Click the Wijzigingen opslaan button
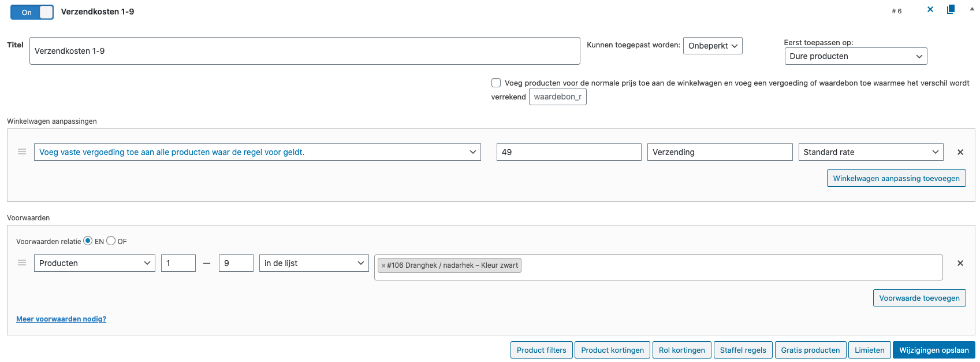 point(934,350)
